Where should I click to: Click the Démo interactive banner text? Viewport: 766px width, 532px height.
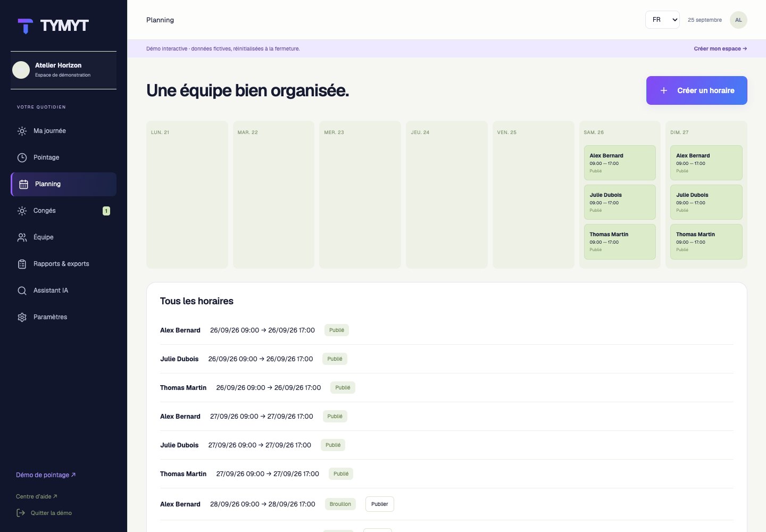tap(223, 48)
